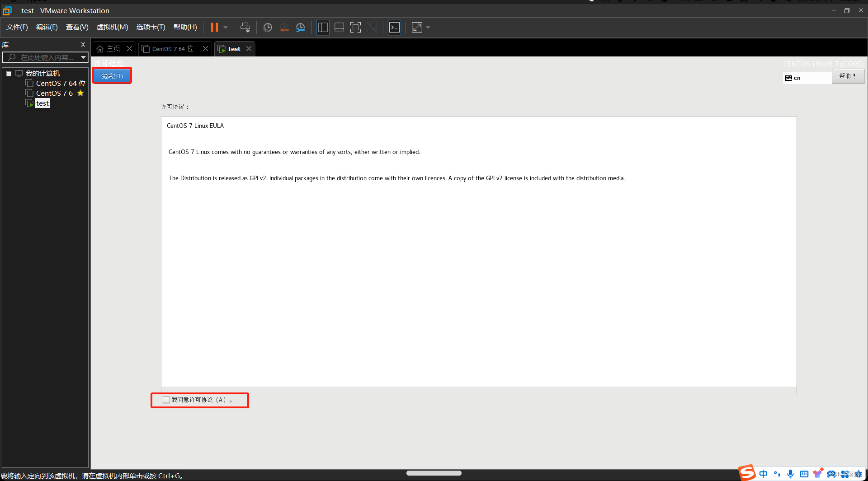868x481 pixels.
Task: Click the GPLv2 distribution license paragraph
Action: click(396, 178)
